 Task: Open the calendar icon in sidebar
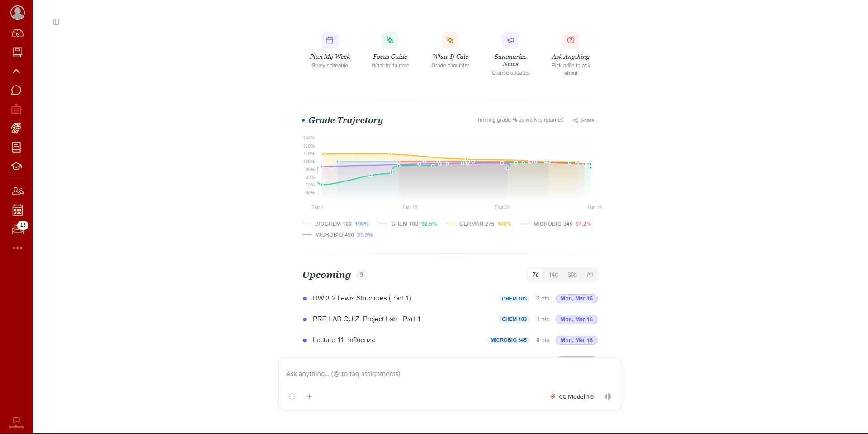(x=17, y=210)
